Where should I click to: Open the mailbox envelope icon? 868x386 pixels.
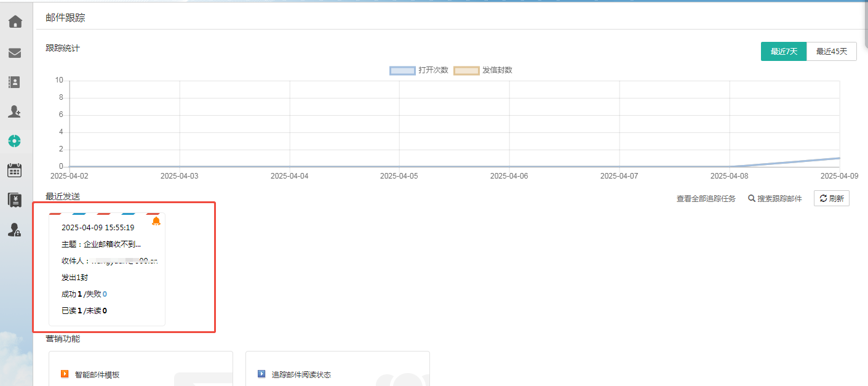[x=15, y=53]
